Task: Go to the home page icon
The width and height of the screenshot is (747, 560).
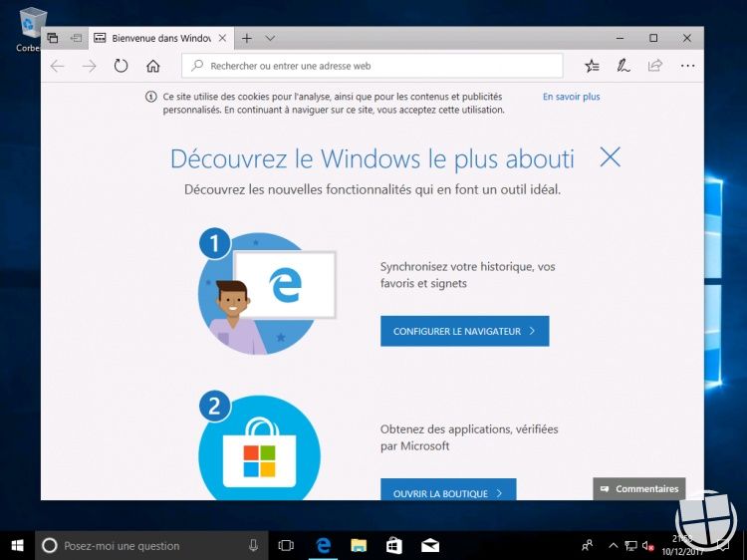Action: pyautogui.click(x=152, y=66)
